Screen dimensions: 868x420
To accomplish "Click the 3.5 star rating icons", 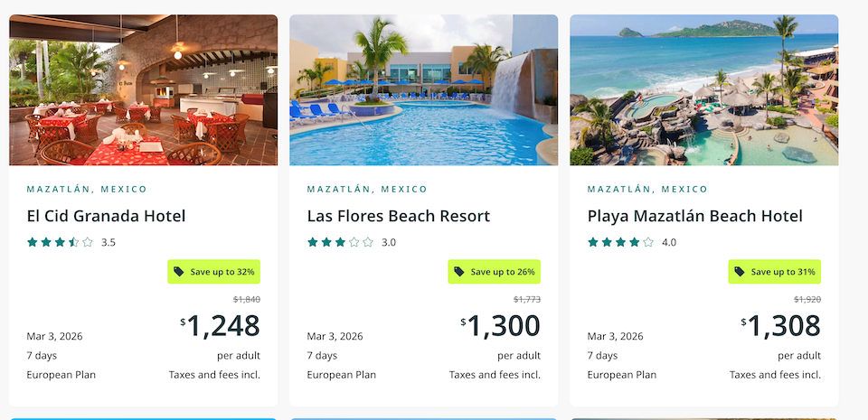I will point(60,242).
